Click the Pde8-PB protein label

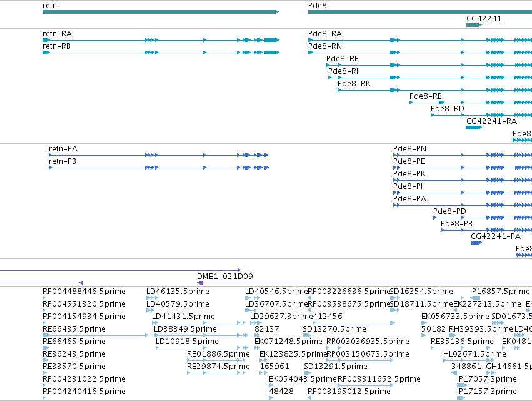coord(456,224)
